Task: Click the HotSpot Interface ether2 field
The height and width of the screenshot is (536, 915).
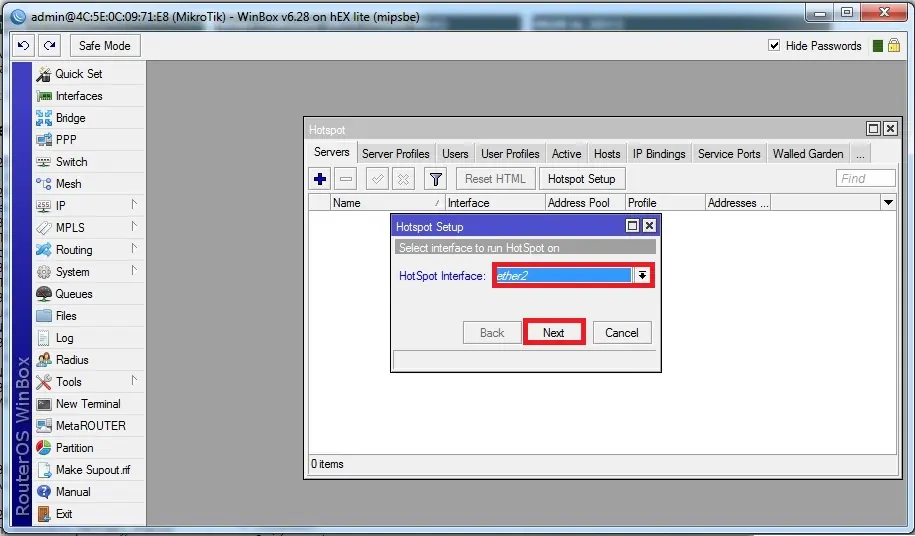Action: [563, 275]
